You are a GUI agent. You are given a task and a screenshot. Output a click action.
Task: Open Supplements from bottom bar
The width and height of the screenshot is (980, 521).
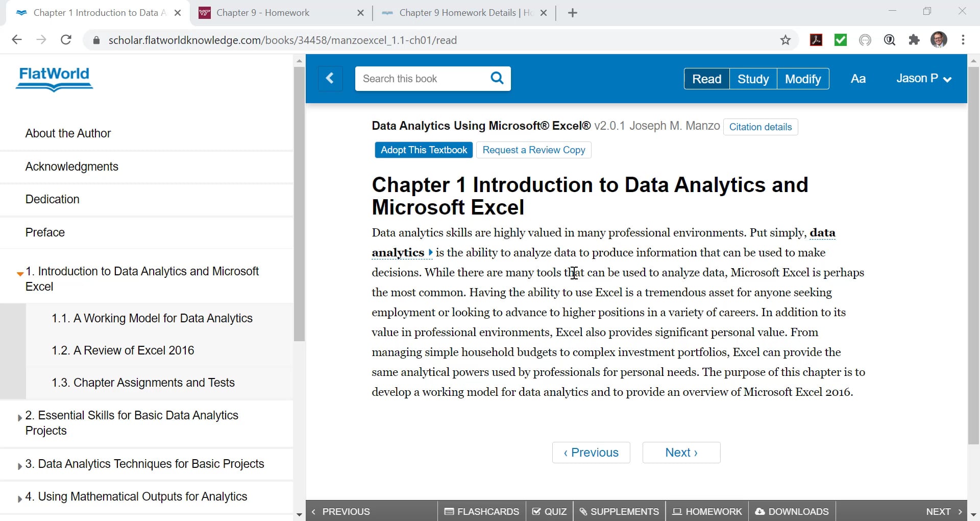[x=619, y=511]
